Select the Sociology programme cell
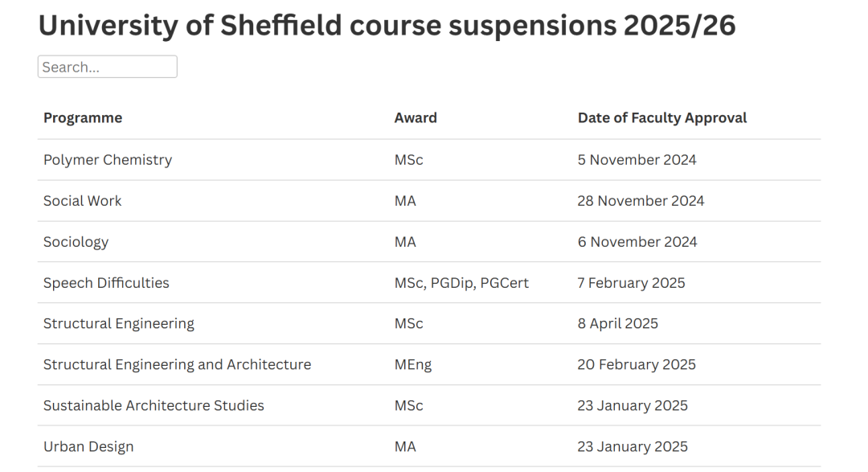This screenshot has width=868, height=472. pyautogui.click(x=76, y=242)
